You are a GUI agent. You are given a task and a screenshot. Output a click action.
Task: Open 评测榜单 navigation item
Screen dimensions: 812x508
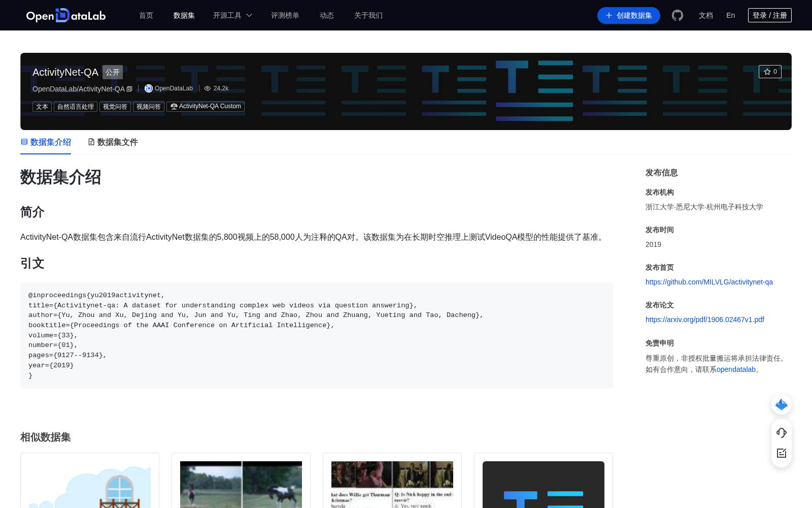[285, 15]
